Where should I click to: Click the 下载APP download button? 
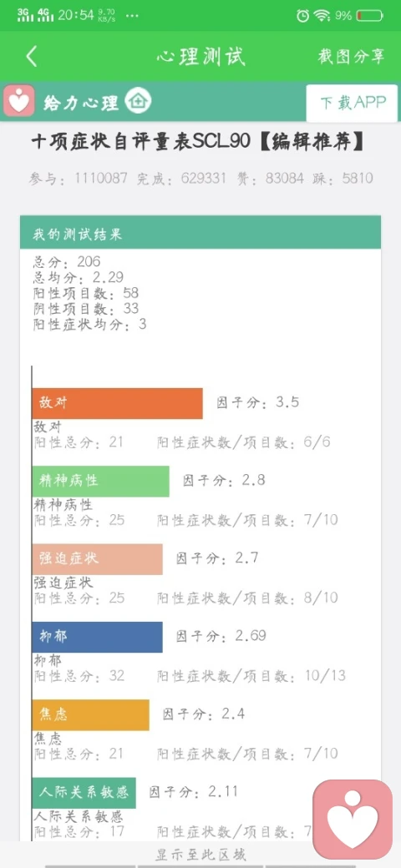click(352, 103)
